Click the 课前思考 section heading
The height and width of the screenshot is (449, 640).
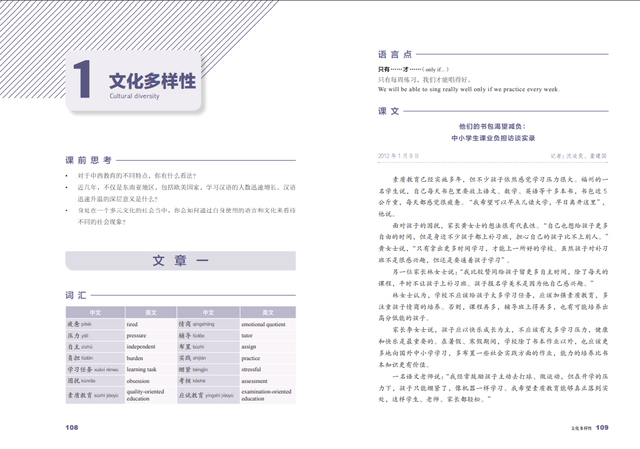pyautogui.click(x=89, y=160)
